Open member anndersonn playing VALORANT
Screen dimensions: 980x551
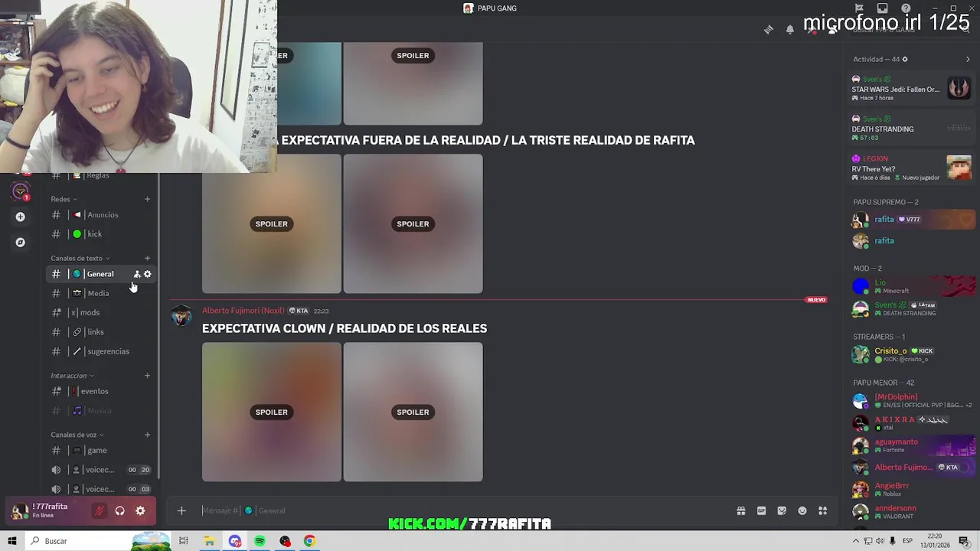pos(913,511)
